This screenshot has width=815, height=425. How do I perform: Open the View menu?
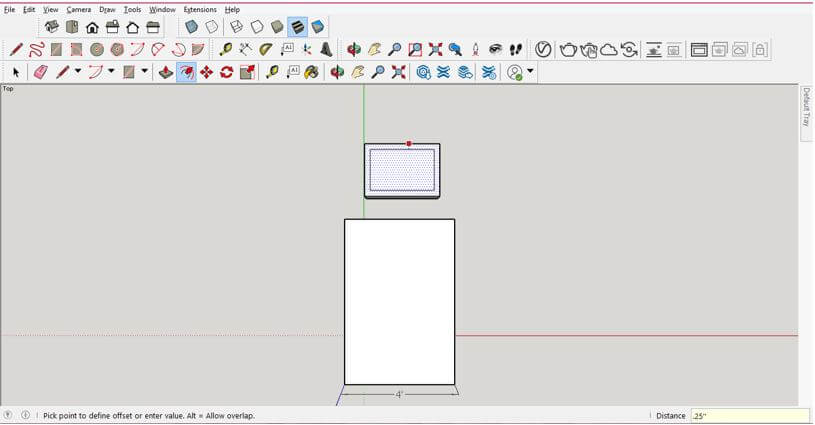[x=50, y=9]
